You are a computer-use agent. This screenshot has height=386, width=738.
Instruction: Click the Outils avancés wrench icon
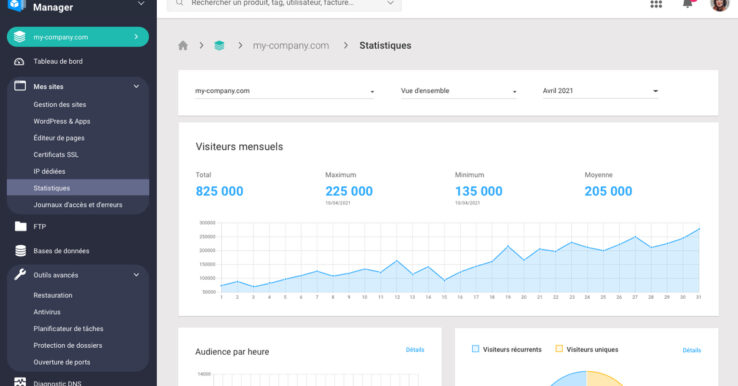[20, 274]
